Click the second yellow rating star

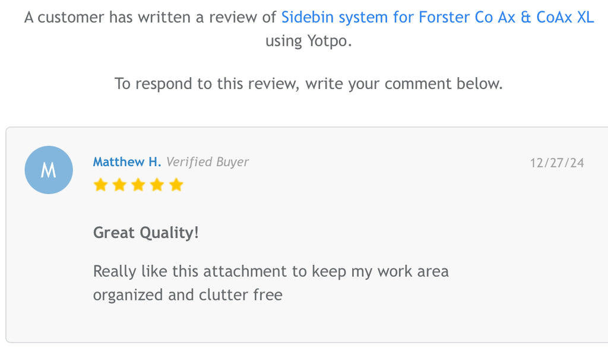[119, 185]
